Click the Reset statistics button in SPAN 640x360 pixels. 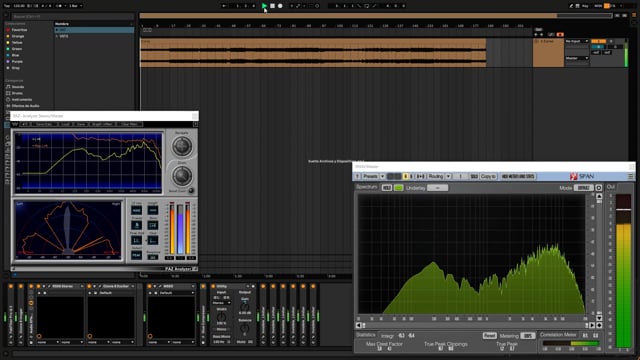tap(489, 336)
